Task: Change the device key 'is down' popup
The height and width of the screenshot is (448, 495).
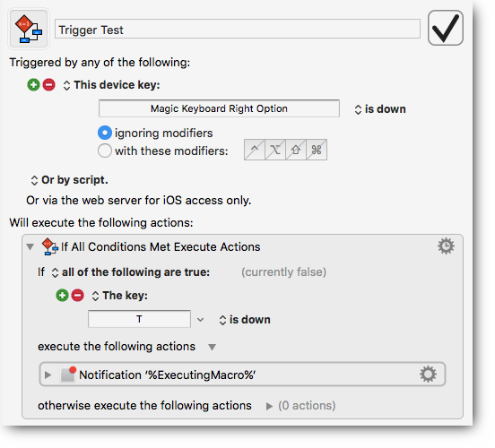Action: tap(380, 109)
